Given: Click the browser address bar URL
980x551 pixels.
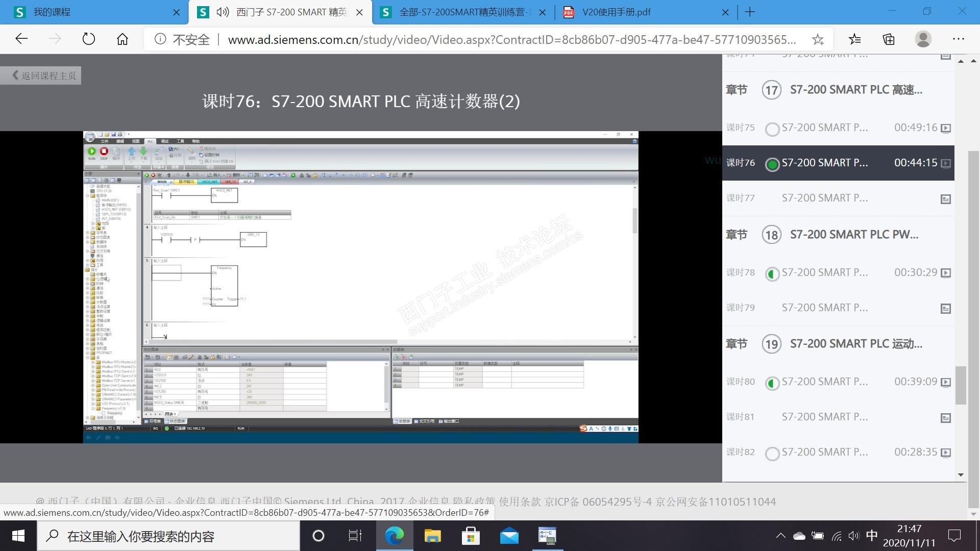Looking at the screenshot, I should pos(510,39).
